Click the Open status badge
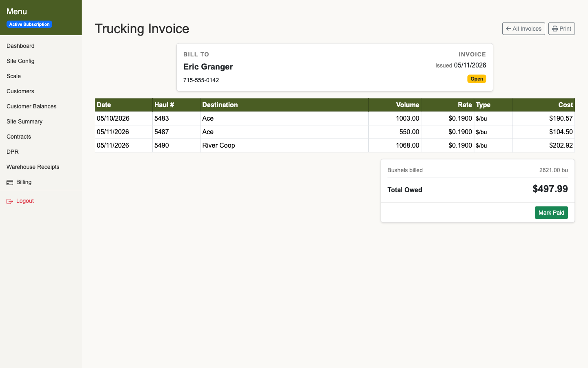Screen dimensions: 588x368 tap(477, 79)
